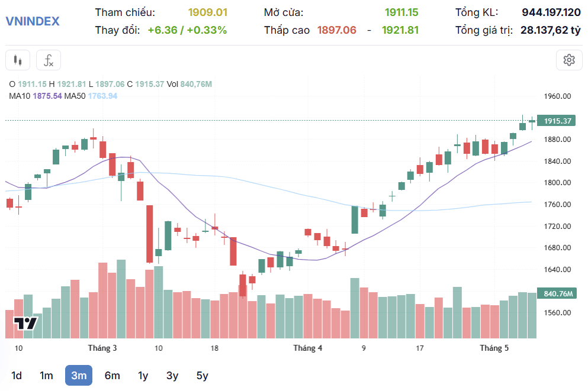Click the 1915.37 current price label
Viewport: 588px width, 391px height.
[557, 121]
